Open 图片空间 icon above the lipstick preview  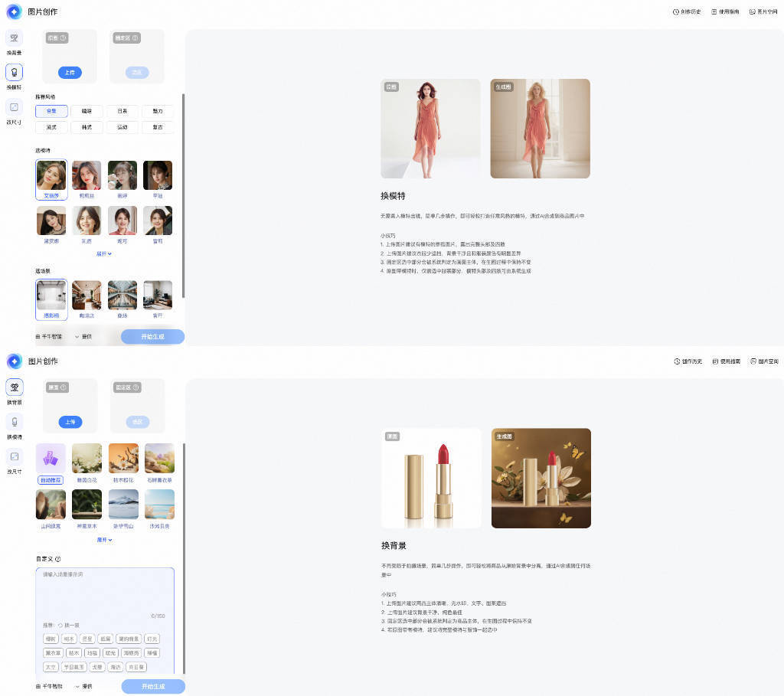pos(753,361)
